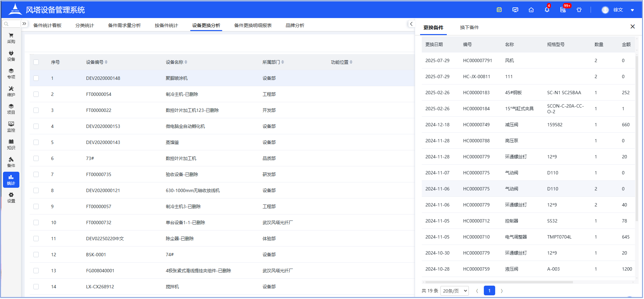Viewport: 644px width, 299px height.
Task: Switch to 换下备件 tab in panel
Action: pos(469,27)
